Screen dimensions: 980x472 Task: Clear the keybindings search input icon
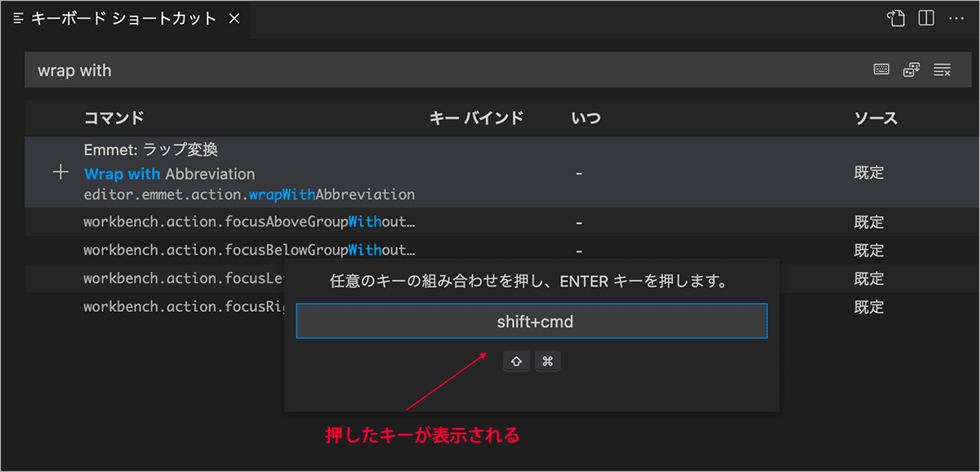[x=942, y=70]
